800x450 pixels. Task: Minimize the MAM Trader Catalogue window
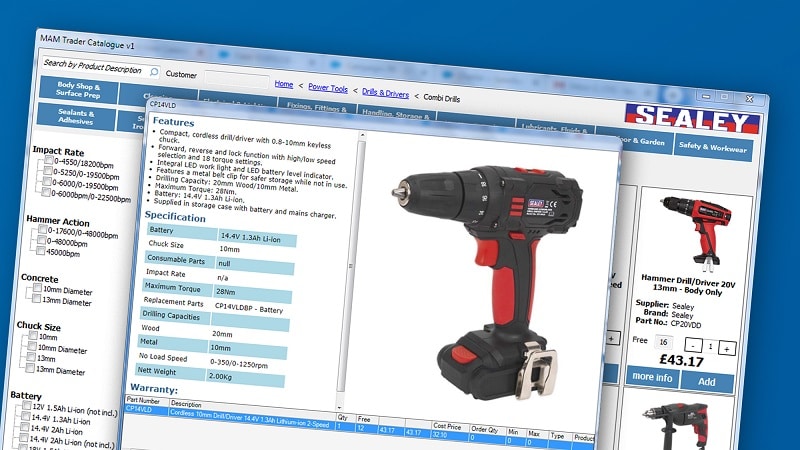tap(706, 95)
